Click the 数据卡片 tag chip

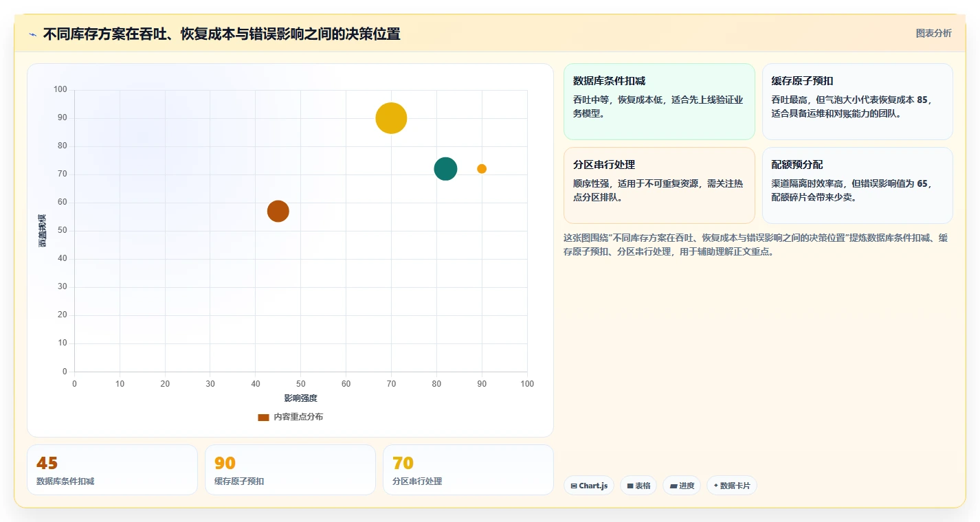click(732, 486)
